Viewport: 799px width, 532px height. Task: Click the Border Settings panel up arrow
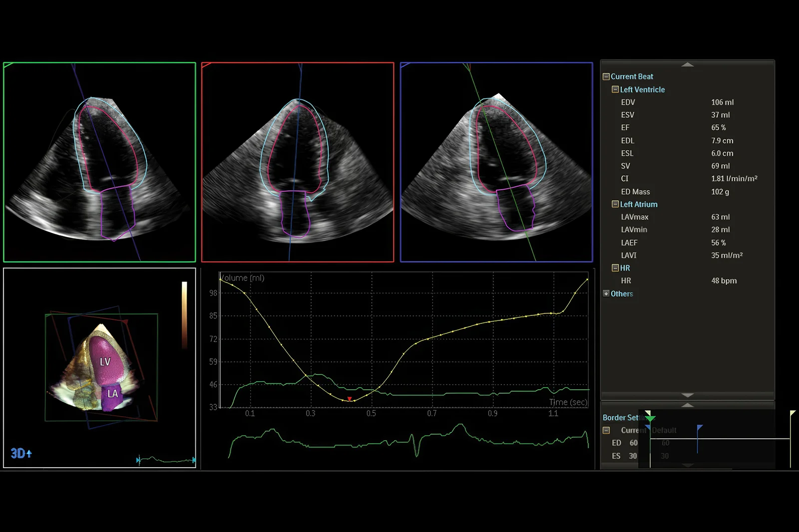click(688, 405)
